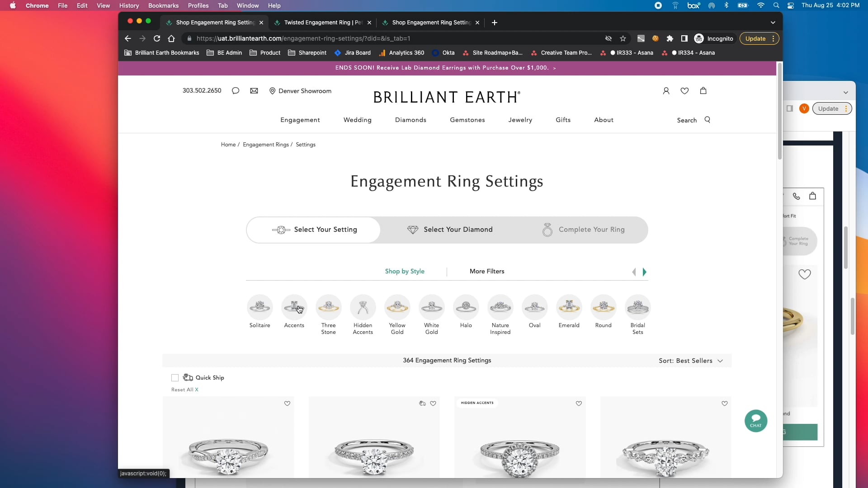This screenshot has height=488, width=868.
Task: Open the Search field in site header
Action: [x=693, y=120]
